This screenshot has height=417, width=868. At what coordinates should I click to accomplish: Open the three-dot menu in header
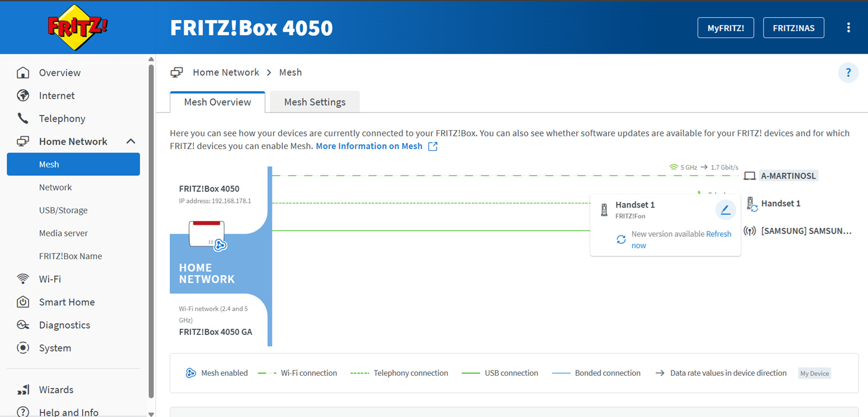click(x=848, y=28)
